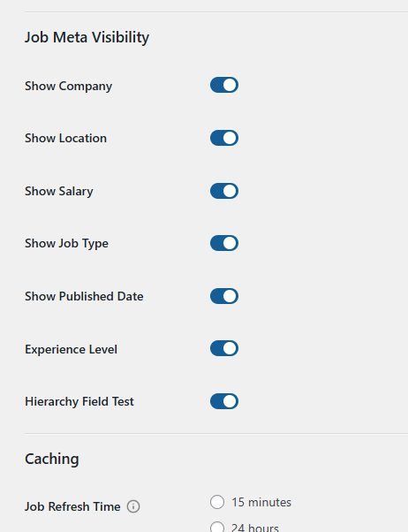The width and height of the screenshot is (408, 532).
Task: Click the Caching section heading
Action: (52, 459)
